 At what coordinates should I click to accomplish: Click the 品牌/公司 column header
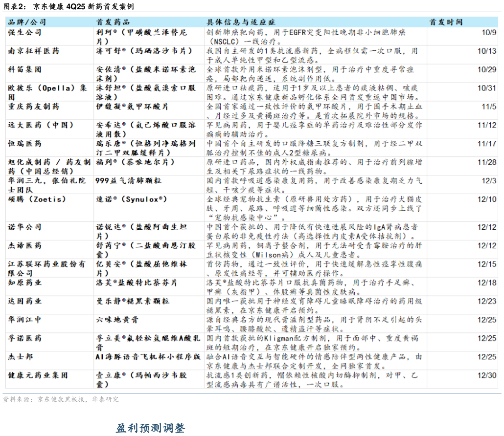tap(27, 22)
